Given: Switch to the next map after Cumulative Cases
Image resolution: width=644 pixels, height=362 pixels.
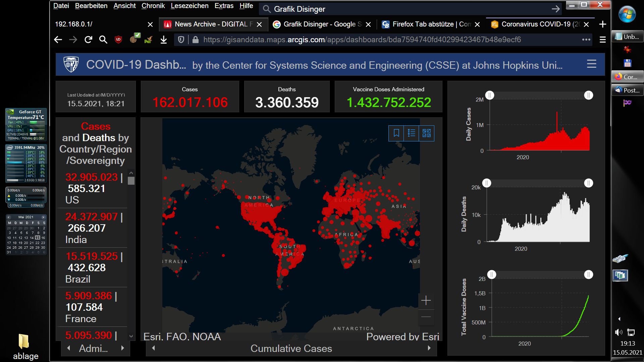Looking at the screenshot, I should (x=429, y=348).
